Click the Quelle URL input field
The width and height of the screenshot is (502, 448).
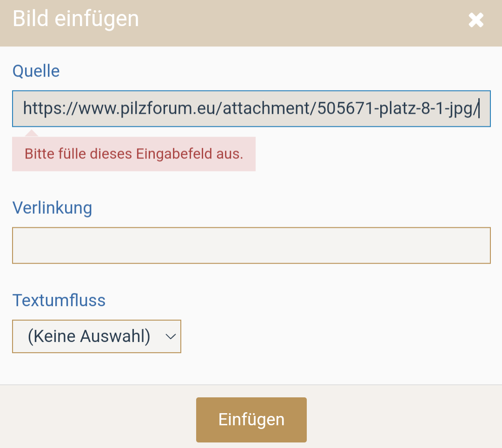click(x=251, y=109)
